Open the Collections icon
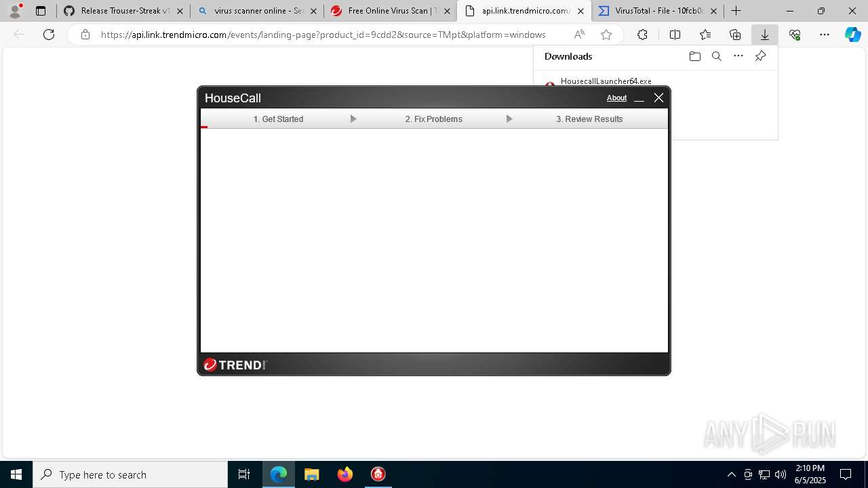Viewport: 868px width, 488px height. tap(735, 35)
